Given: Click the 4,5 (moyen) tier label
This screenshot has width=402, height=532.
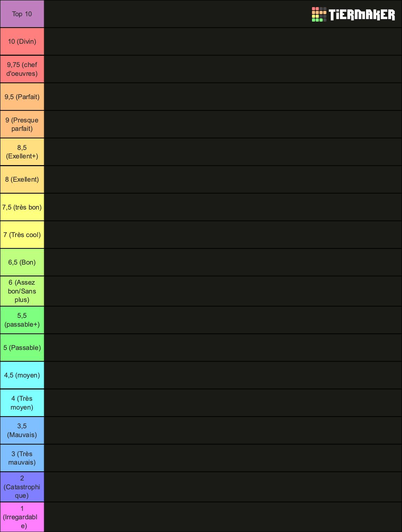Looking at the screenshot, I should (x=22, y=375).
